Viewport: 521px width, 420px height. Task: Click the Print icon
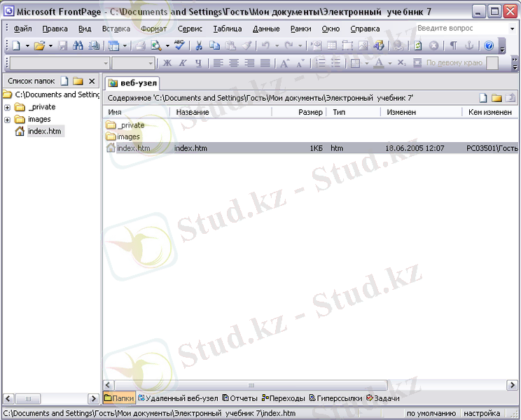[141, 45]
